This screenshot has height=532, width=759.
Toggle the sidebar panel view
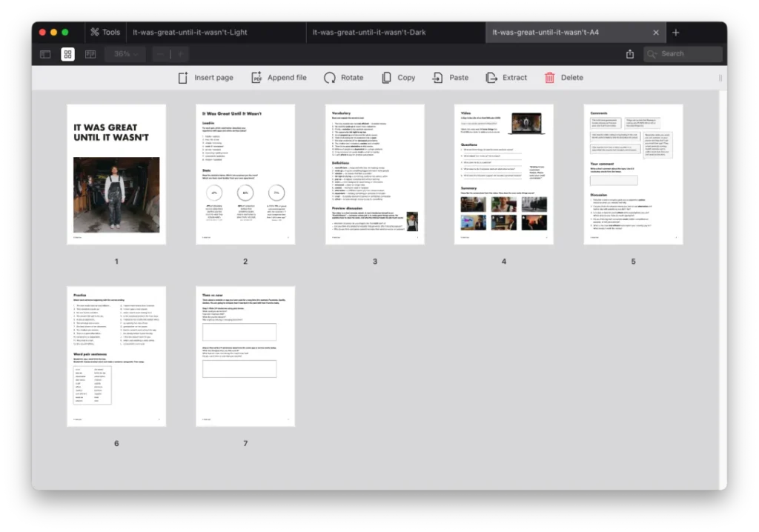(x=45, y=54)
